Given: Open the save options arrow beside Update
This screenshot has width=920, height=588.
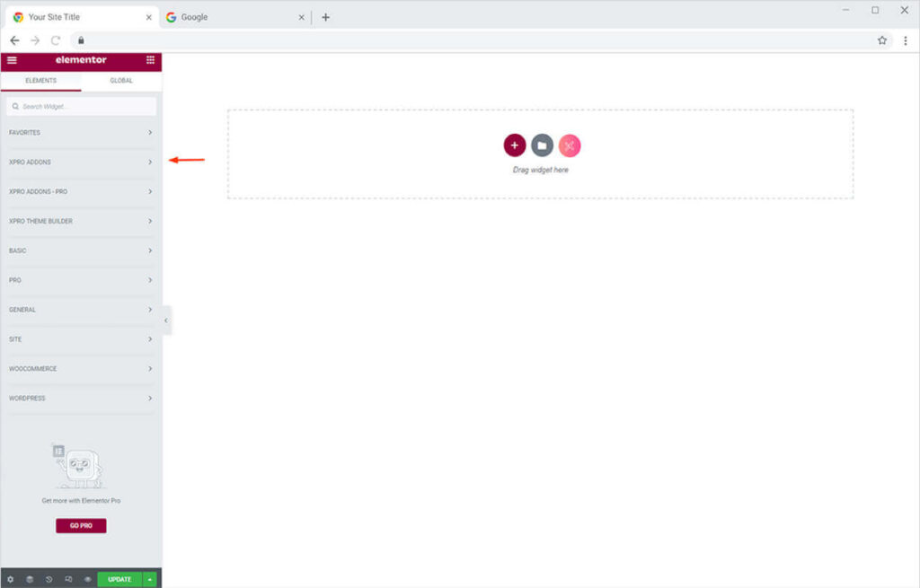Looking at the screenshot, I should (150, 579).
